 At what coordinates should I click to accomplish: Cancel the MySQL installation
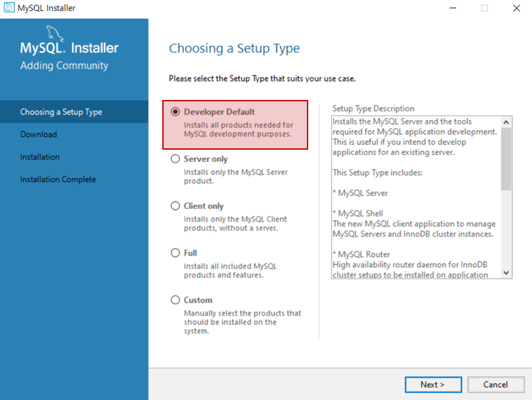click(496, 384)
